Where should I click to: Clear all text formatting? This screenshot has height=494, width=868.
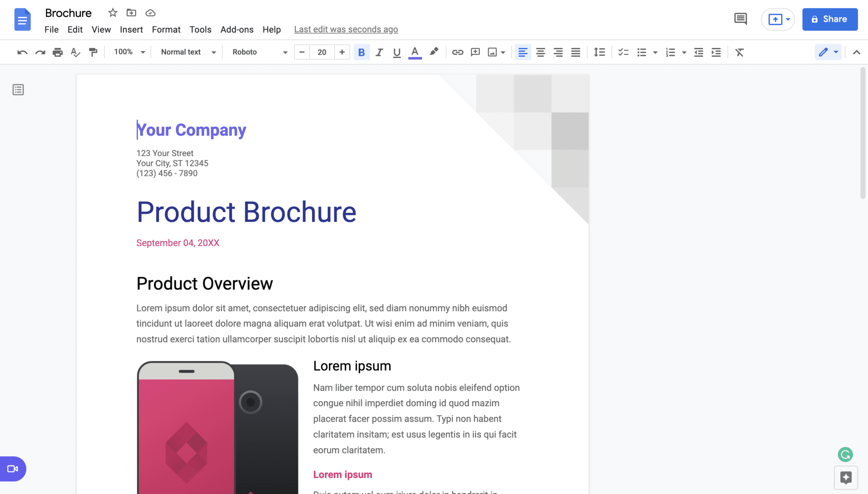[x=740, y=52]
